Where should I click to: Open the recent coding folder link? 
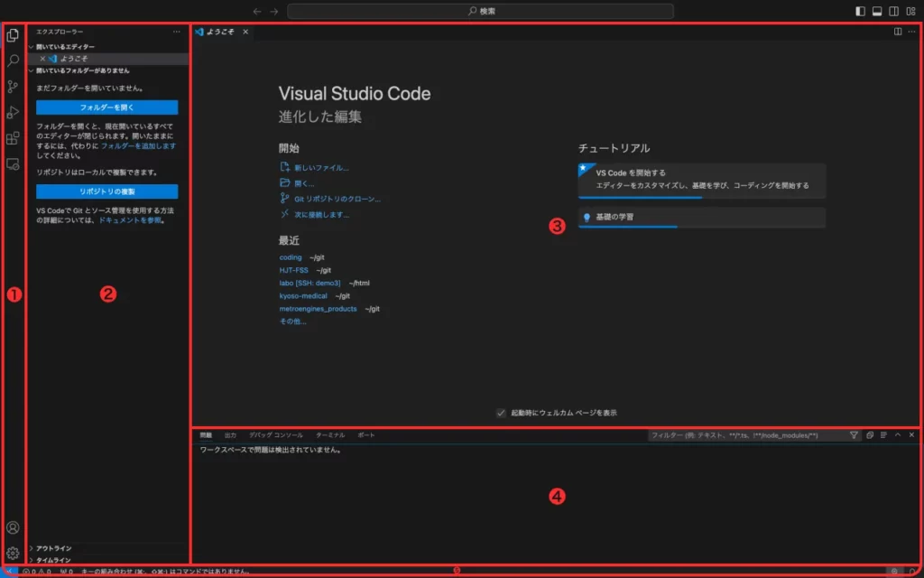pyautogui.click(x=291, y=257)
